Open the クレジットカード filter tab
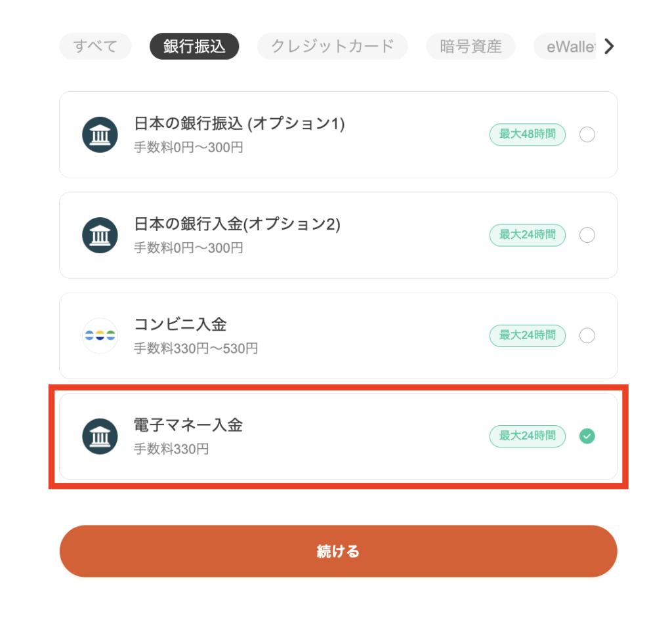 (332, 47)
